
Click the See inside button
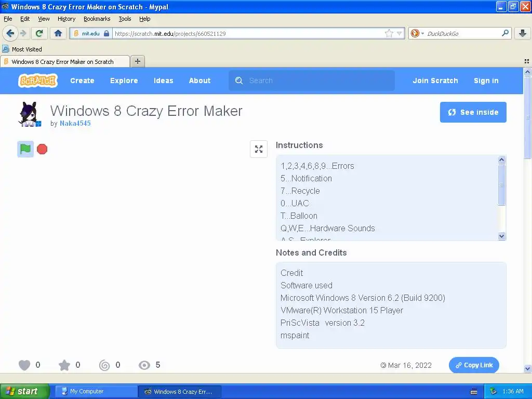[473, 112]
